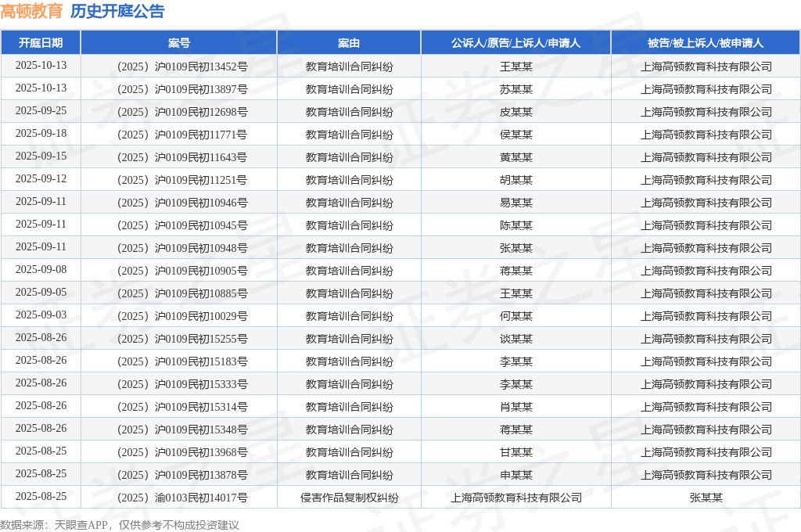Click case number 沪0109民初10945号
This screenshot has height=532, width=801.
pyautogui.click(x=201, y=225)
